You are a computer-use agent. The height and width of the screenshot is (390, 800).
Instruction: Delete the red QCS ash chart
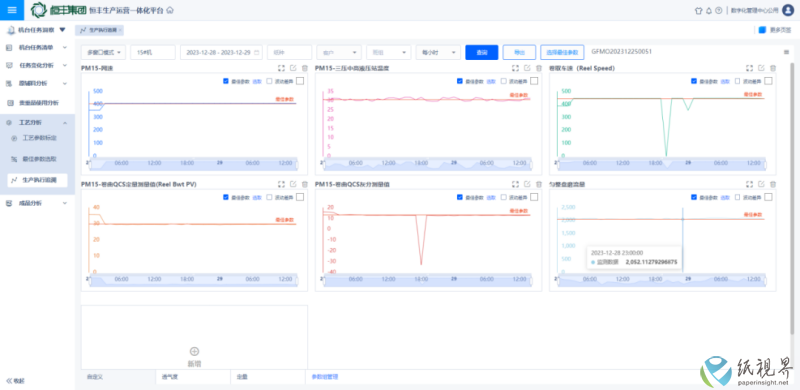(x=539, y=184)
